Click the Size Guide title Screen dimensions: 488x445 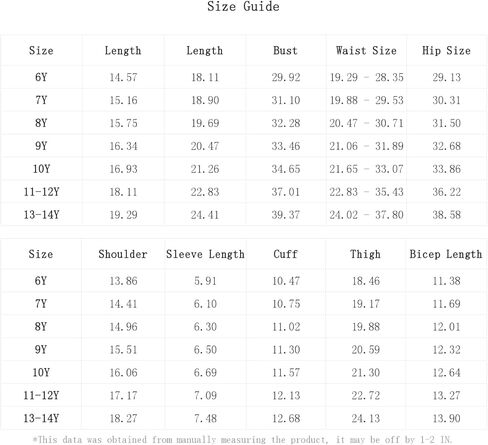coord(243,7)
